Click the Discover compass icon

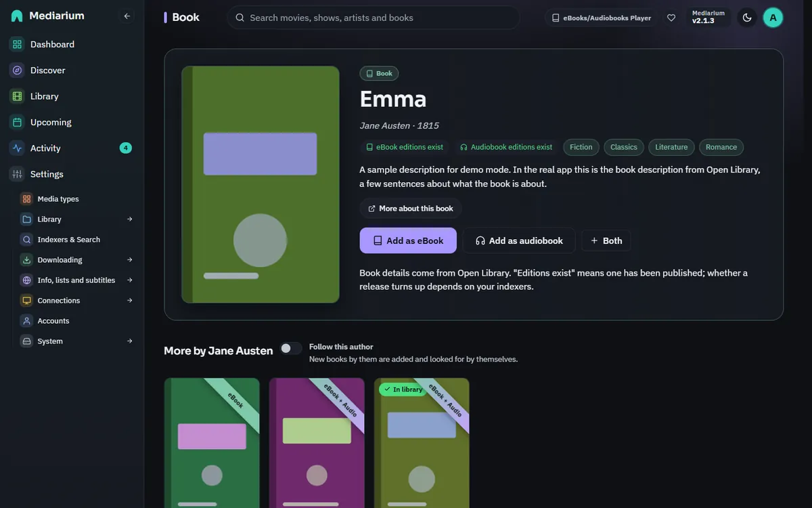[17, 70]
